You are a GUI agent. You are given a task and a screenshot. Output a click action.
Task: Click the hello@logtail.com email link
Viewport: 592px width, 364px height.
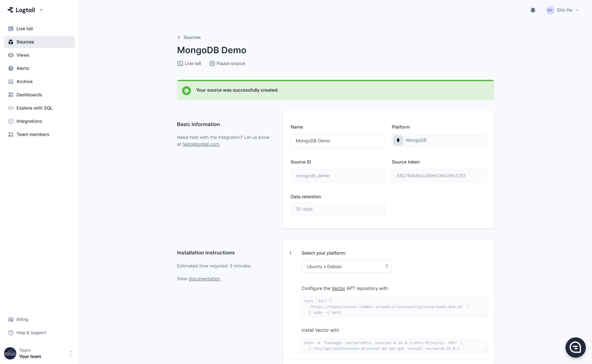click(201, 144)
